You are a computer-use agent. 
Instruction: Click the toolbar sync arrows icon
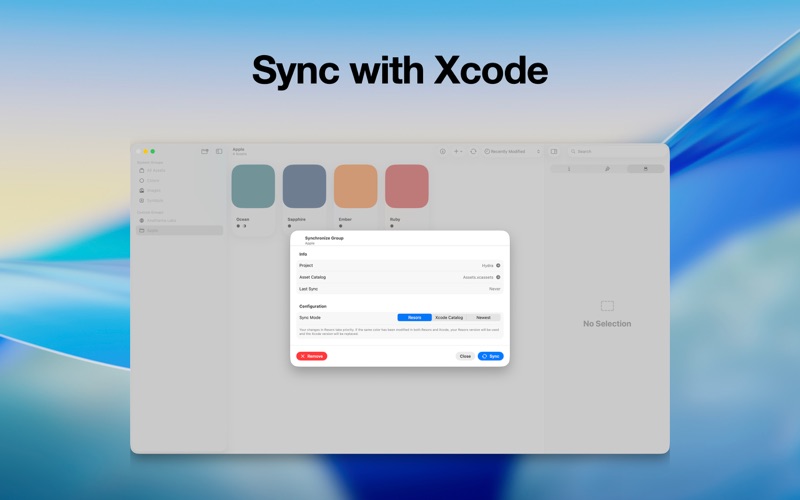pyautogui.click(x=473, y=152)
